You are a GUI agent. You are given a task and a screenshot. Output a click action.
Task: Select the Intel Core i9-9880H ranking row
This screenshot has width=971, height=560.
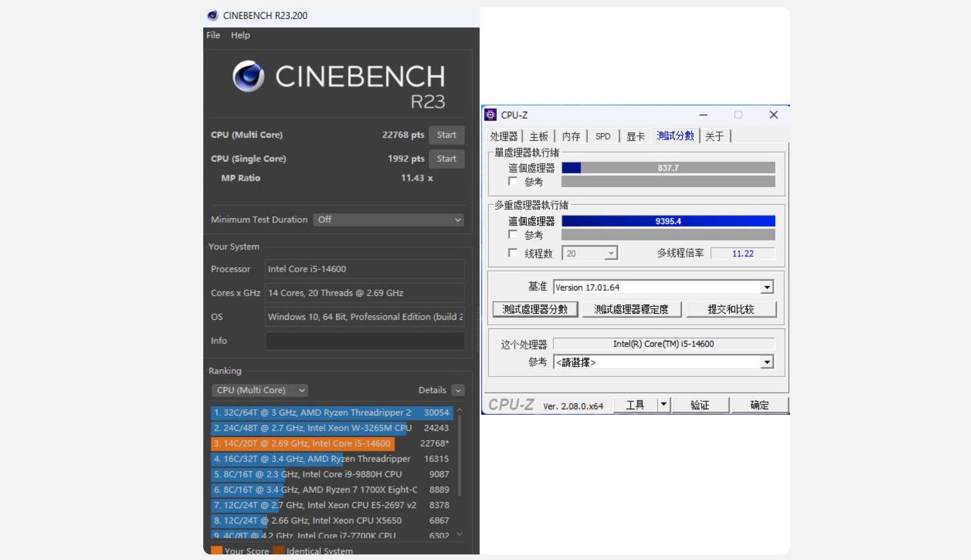tap(332, 474)
